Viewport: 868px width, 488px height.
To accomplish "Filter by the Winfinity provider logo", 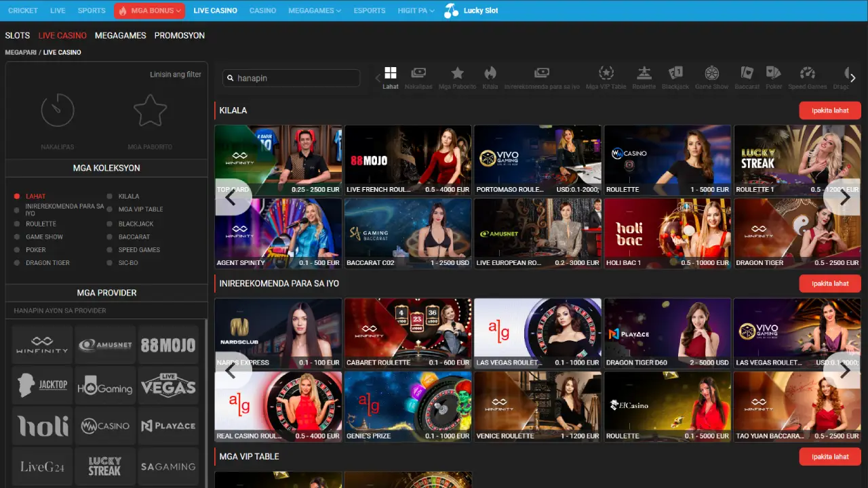I will pos(42,344).
